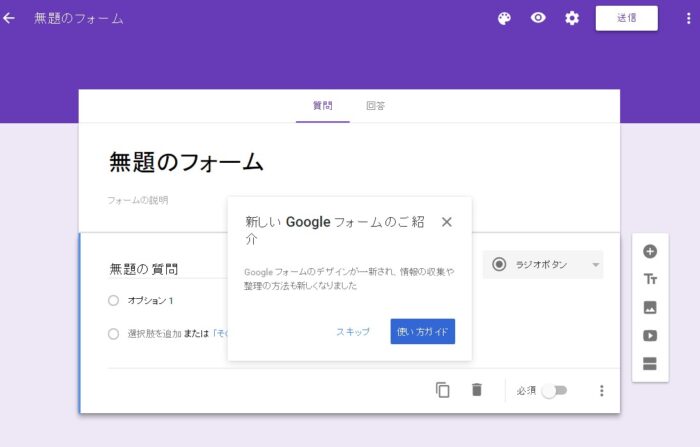Open the color palette theme customizer
700x447 pixels.
504,18
